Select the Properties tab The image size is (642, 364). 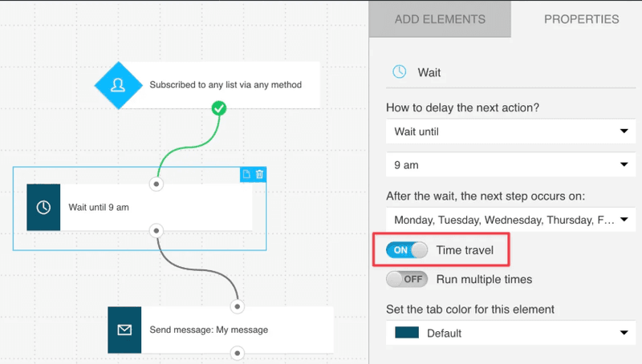coord(581,19)
